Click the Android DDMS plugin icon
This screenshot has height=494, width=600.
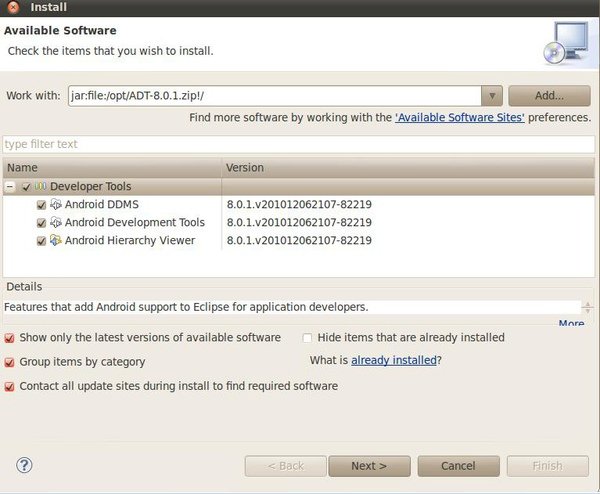(56, 204)
